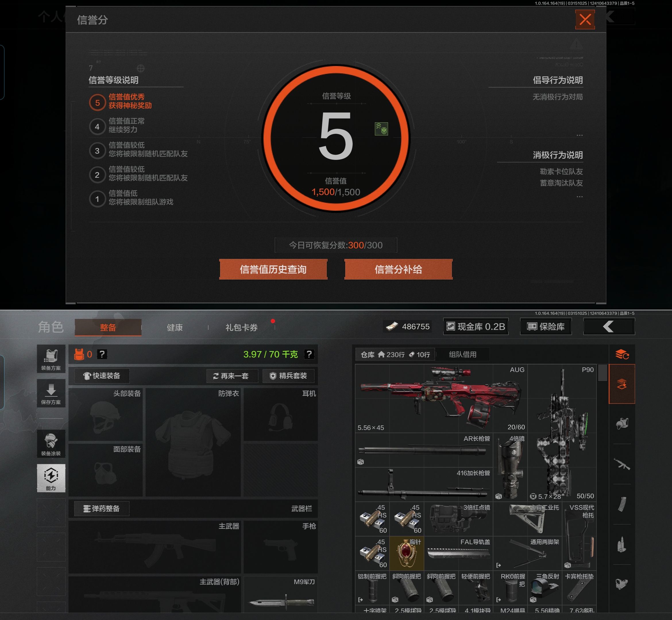Viewport: 672px width, 620px height.
Task: Click the 保存方案 save loadout icon
Action: tap(51, 393)
